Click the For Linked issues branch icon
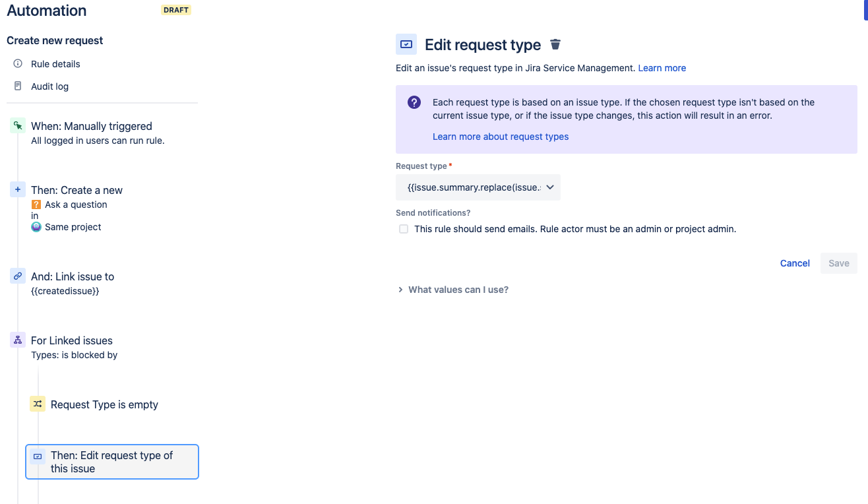Image resolution: width=868 pixels, height=504 pixels. 17,339
